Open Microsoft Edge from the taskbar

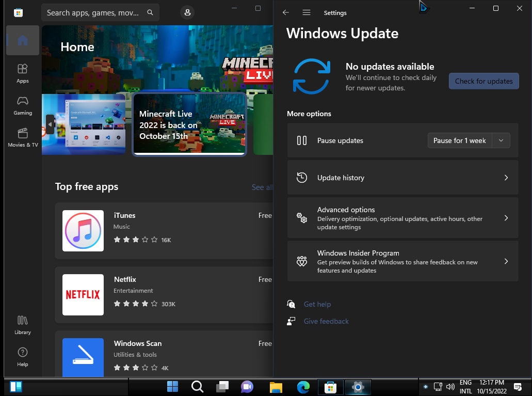303,386
